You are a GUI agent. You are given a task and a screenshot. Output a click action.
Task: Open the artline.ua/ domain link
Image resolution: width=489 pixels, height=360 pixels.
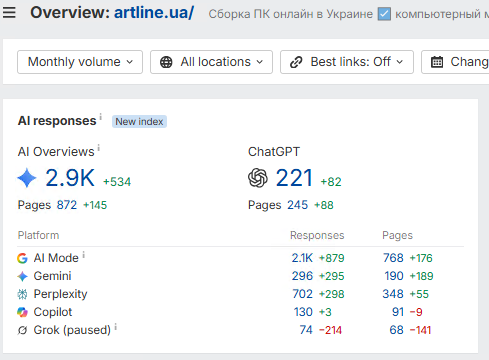[154, 13]
